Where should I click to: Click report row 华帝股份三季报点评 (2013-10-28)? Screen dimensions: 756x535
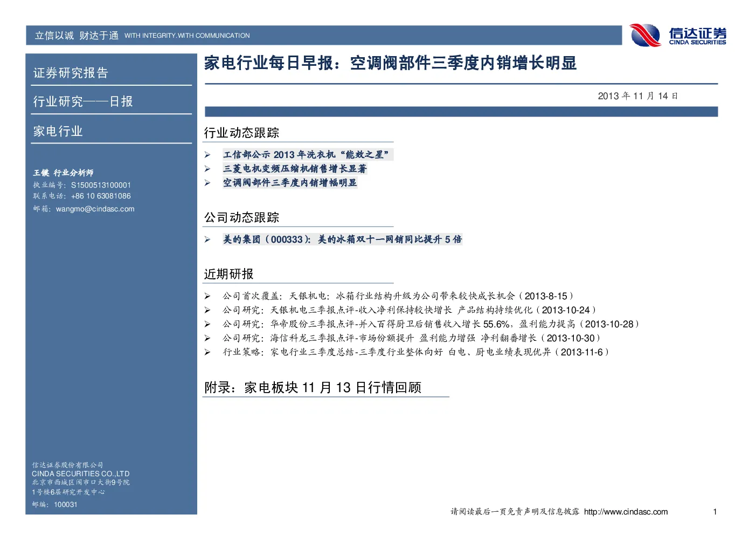[x=431, y=324]
